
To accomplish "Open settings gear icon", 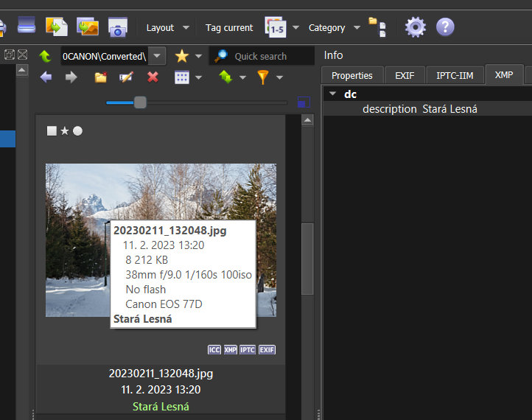I will click(416, 27).
